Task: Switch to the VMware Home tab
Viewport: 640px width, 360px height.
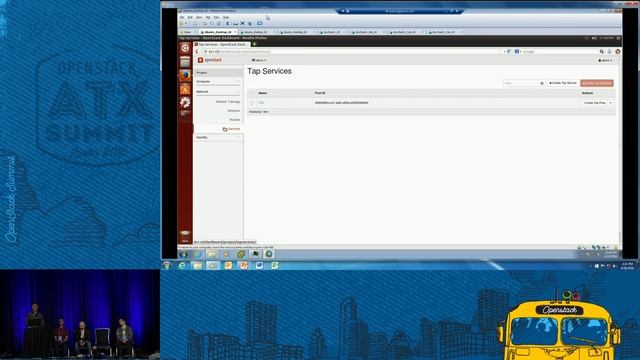Action: (x=187, y=32)
